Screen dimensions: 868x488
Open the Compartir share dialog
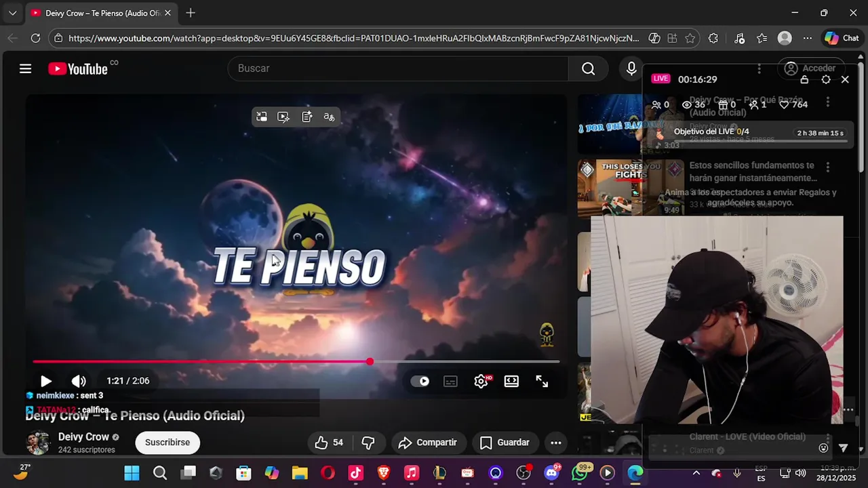(x=427, y=443)
